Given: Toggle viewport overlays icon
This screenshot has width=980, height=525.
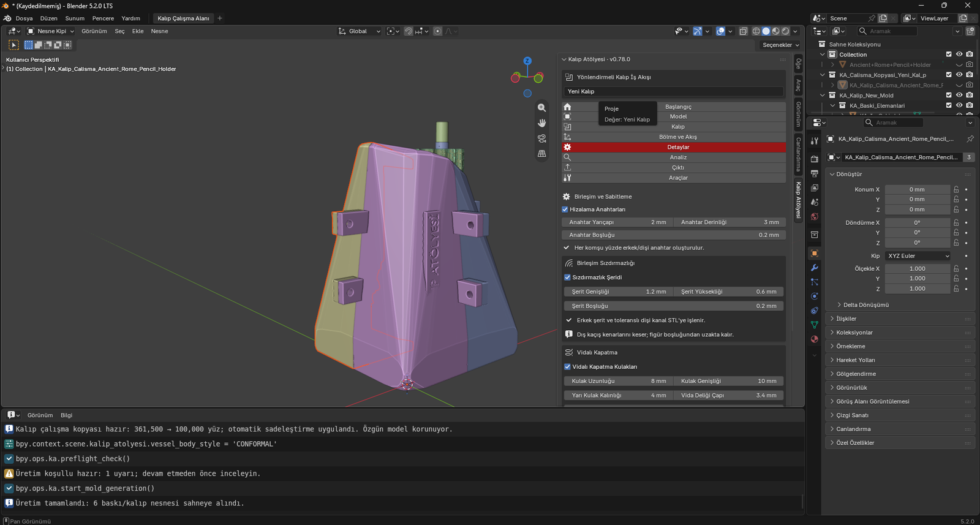Looking at the screenshot, I should (x=721, y=31).
